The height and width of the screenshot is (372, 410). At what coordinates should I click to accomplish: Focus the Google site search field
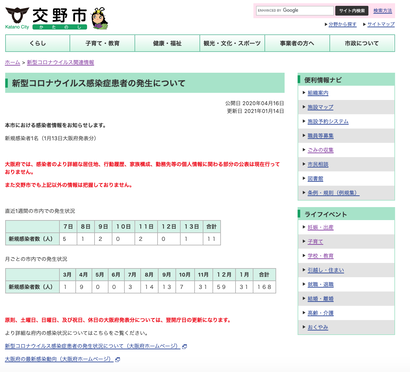295,11
